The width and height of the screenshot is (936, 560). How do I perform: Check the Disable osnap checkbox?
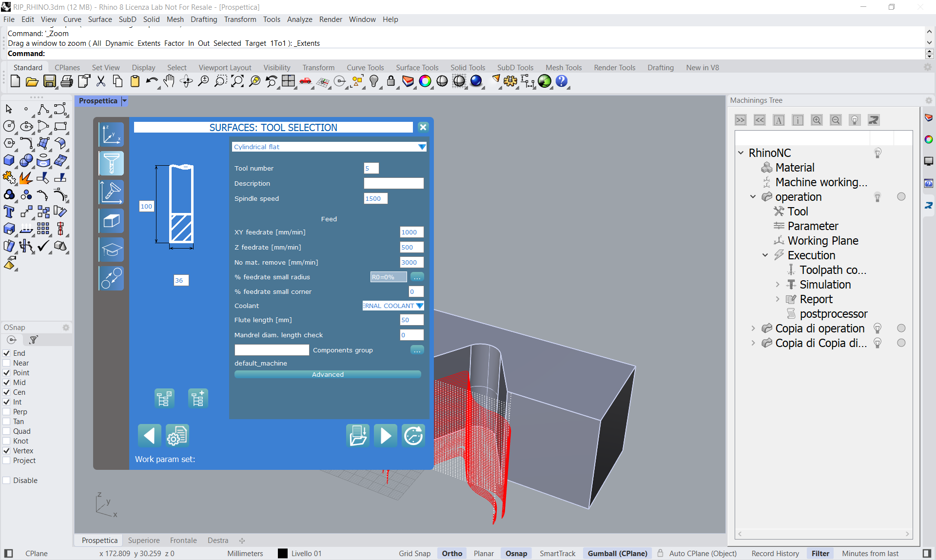[x=7, y=480]
